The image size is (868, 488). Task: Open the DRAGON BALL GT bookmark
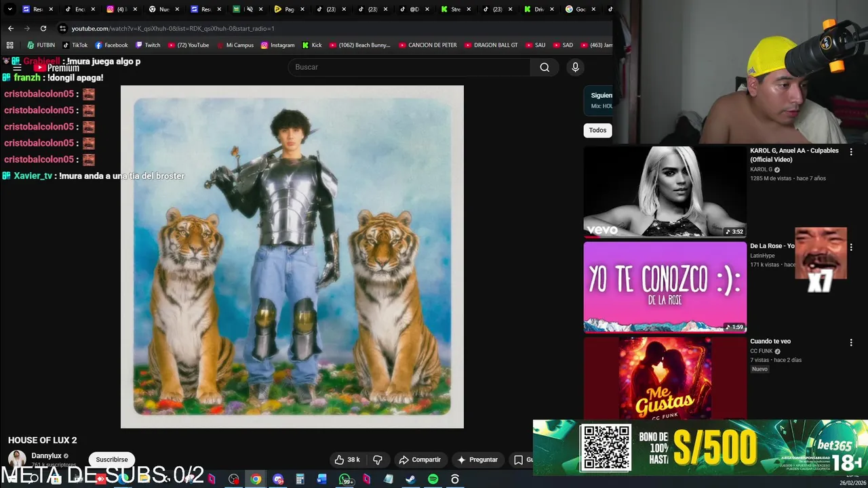(491, 45)
